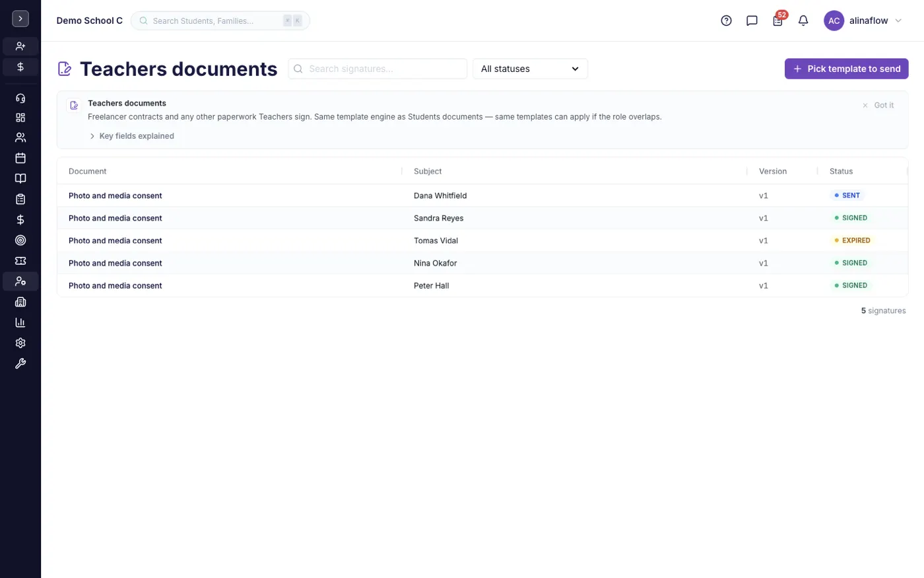The image size is (924, 578).
Task: Open the dashboard grid icon in sidebar
Action: coord(20,118)
